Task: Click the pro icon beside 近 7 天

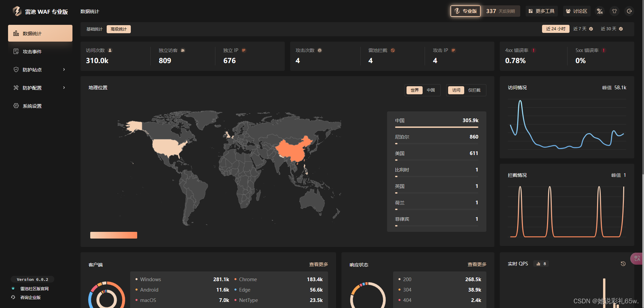Action: [x=591, y=29]
